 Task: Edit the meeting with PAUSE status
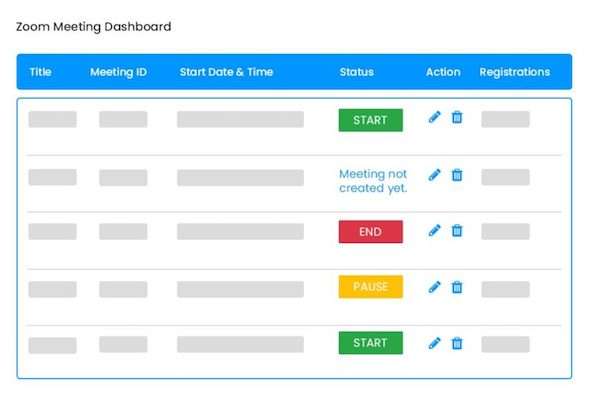click(434, 288)
